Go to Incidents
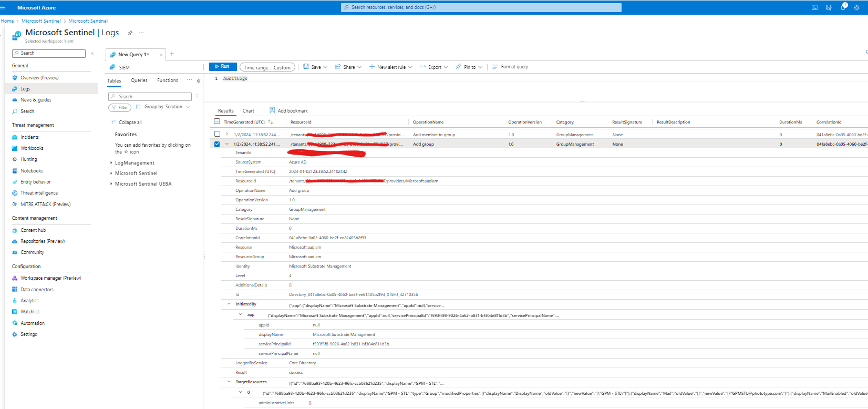 coord(29,137)
